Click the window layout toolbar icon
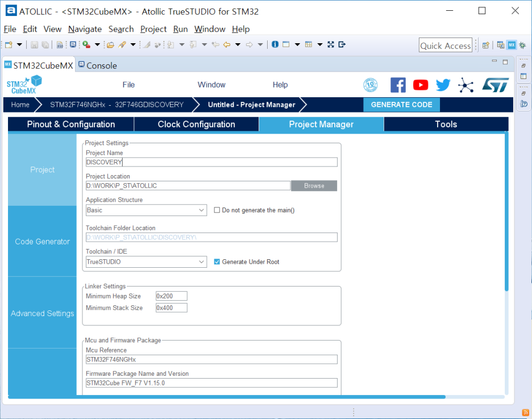The height and width of the screenshot is (419, 532). [286, 44]
